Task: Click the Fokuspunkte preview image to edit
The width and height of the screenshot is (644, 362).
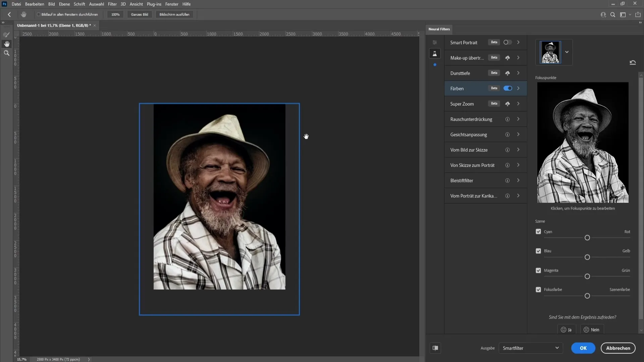Action: (x=583, y=142)
